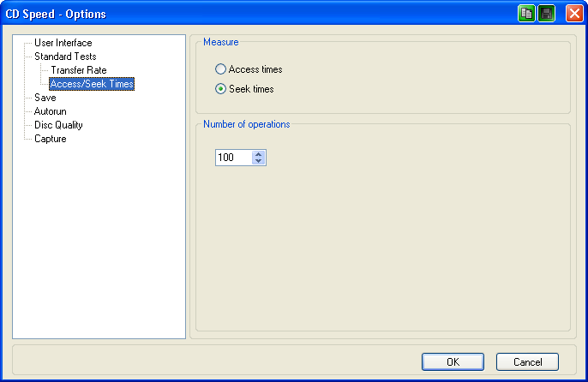
Task: Select Transfer Rate under Standard Tests
Action: click(x=78, y=70)
